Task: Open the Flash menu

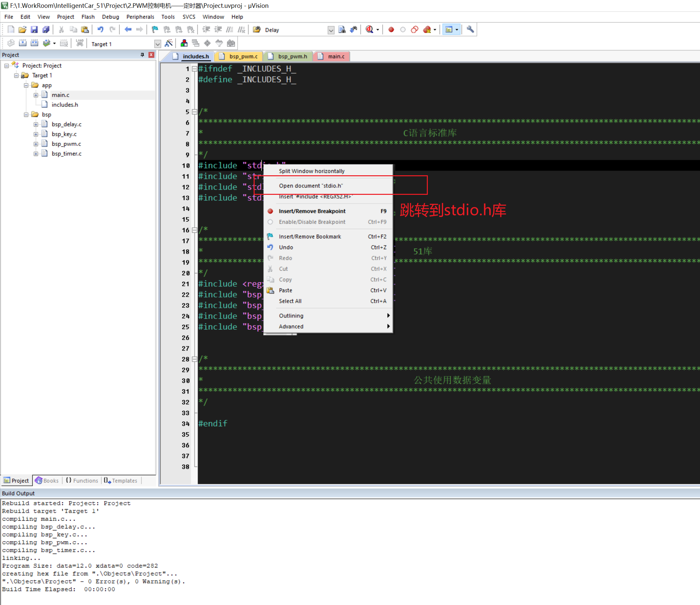Action: (88, 17)
